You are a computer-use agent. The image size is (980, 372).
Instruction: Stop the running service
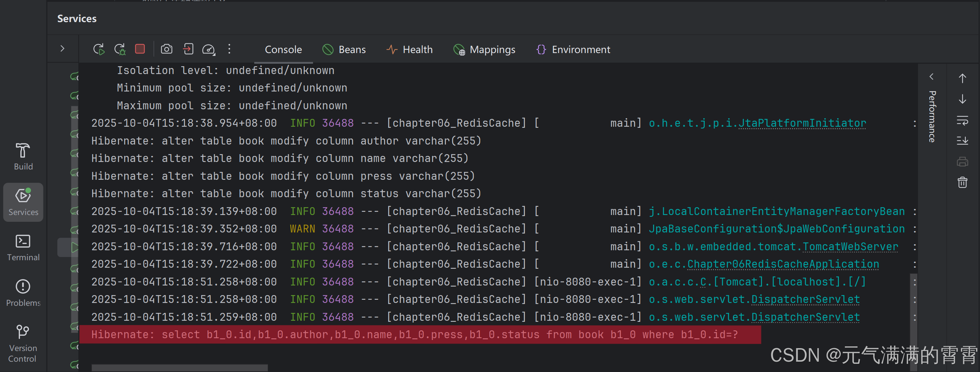[x=140, y=49]
